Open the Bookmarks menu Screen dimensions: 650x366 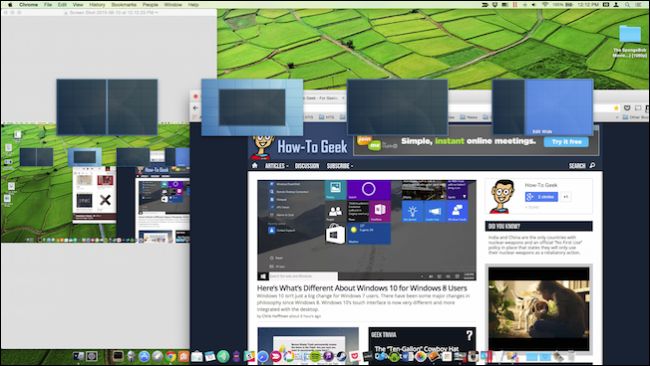[124, 5]
